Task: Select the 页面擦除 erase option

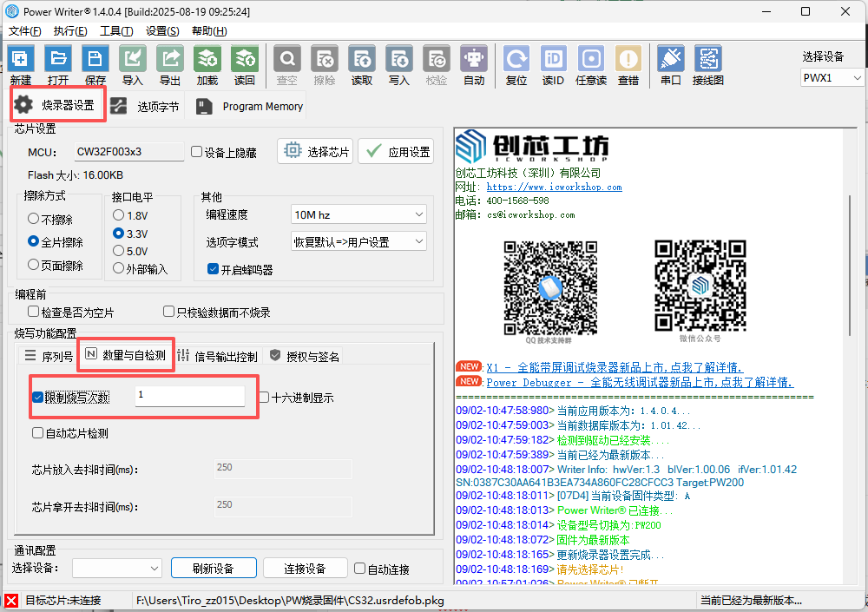Action: (33, 265)
